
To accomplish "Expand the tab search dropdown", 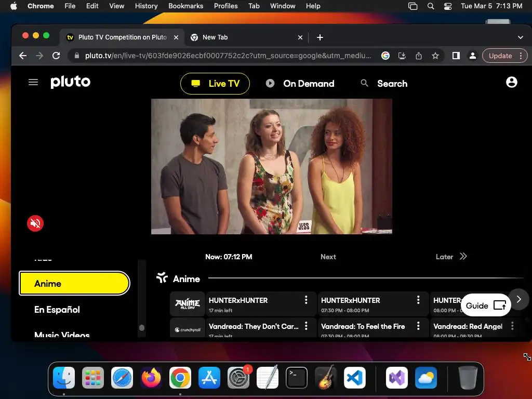I will coord(520,37).
